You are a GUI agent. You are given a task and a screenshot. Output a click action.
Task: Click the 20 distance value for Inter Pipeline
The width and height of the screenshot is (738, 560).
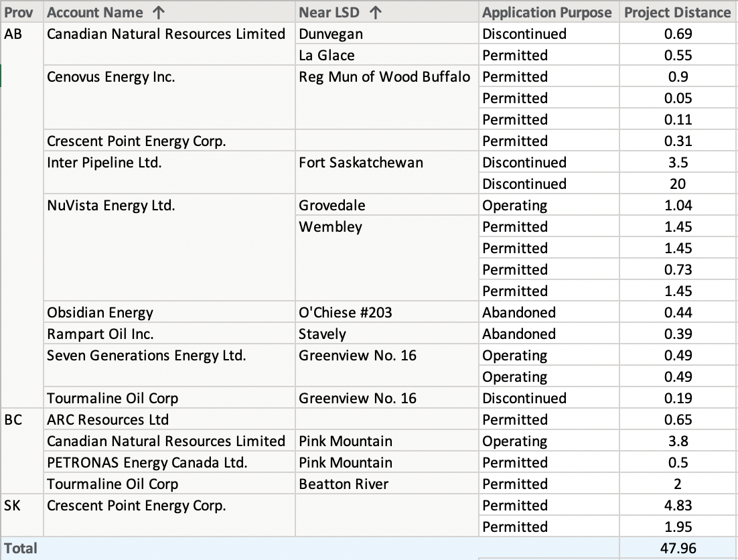pyautogui.click(x=676, y=184)
